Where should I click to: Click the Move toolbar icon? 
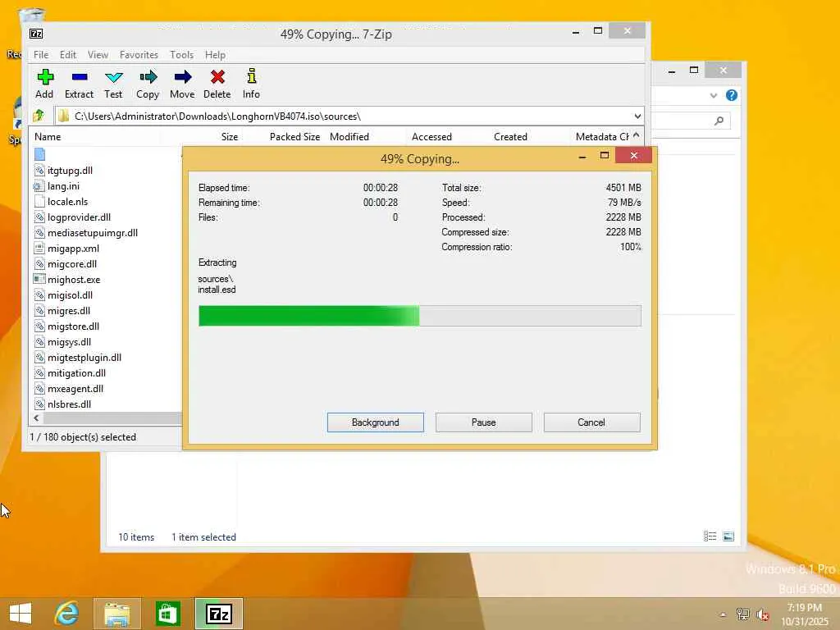point(183,77)
